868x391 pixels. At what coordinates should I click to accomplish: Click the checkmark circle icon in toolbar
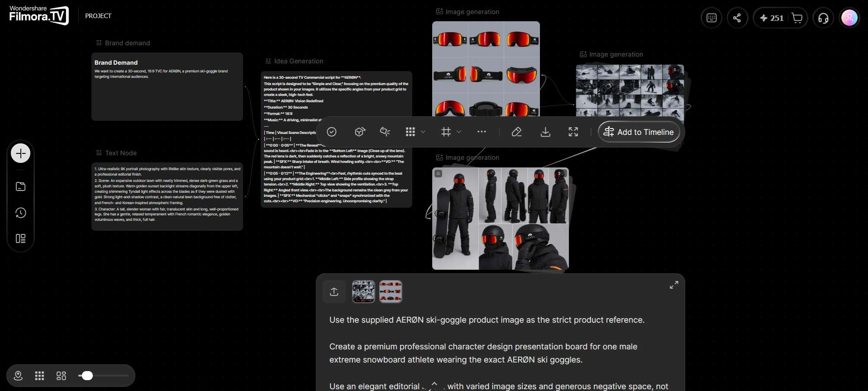click(332, 132)
